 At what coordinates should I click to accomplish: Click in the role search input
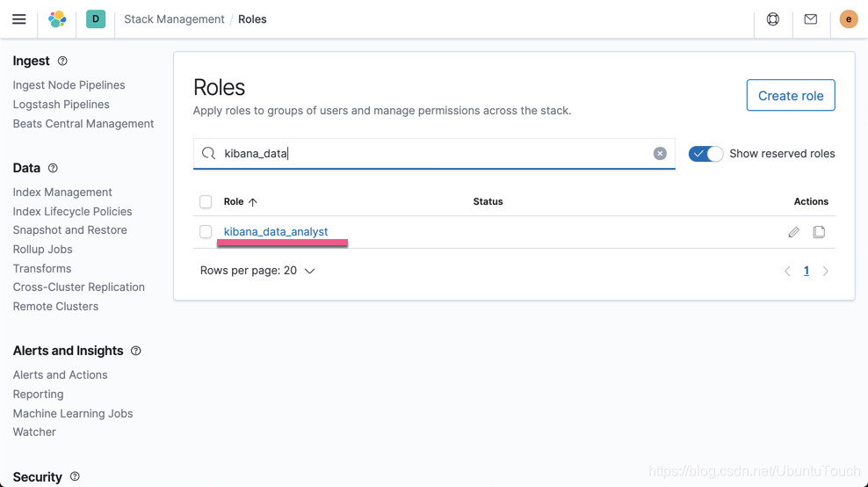click(434, 154)
